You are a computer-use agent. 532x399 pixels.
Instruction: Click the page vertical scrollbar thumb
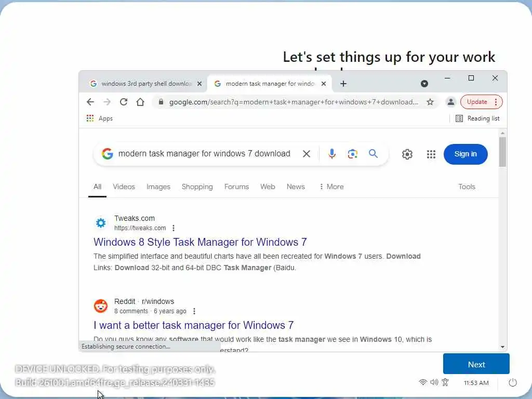tap(502, 152)
